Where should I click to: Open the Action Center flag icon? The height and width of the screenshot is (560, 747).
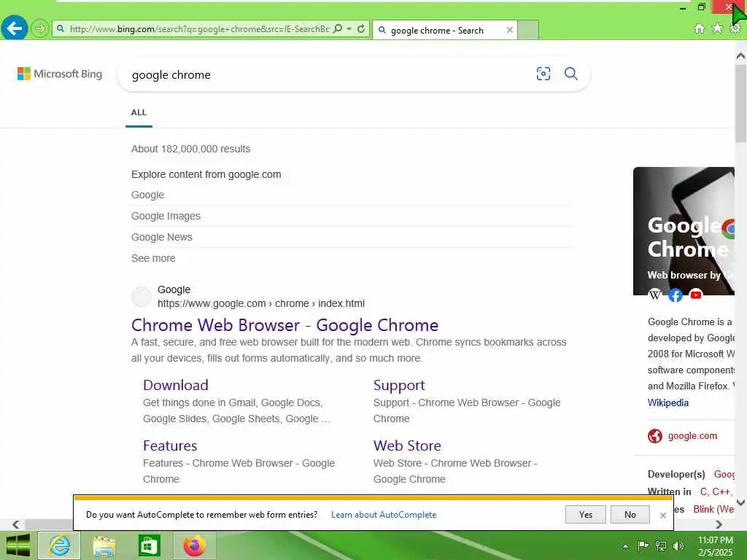(x=643, y=545)
